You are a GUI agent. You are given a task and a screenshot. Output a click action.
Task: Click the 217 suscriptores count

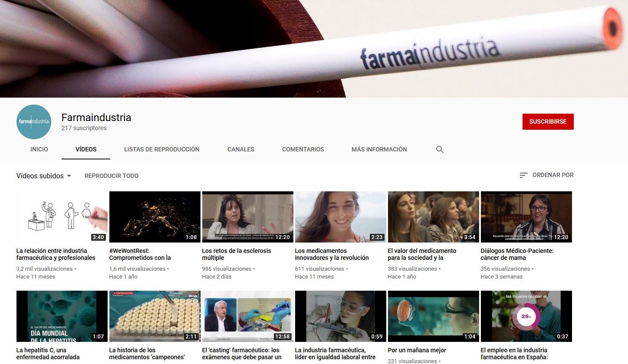pyautogui.click(x=84, y=128)
